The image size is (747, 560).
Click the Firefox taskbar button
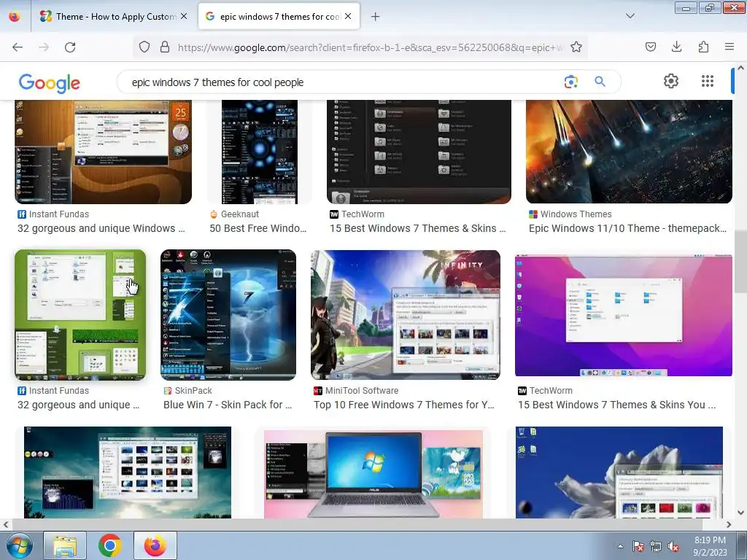coord(155,545)
